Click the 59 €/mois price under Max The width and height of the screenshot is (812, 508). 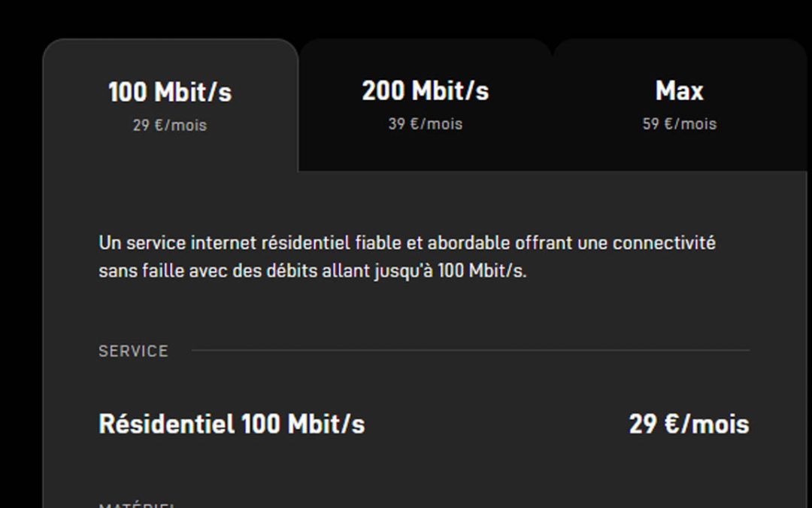pos(678,123)
